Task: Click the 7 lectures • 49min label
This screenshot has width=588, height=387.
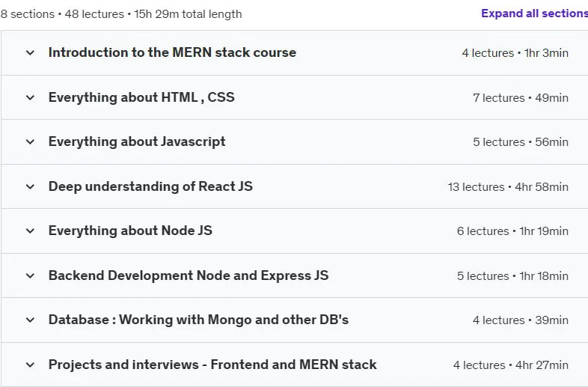Action: (x=521, y=98)
